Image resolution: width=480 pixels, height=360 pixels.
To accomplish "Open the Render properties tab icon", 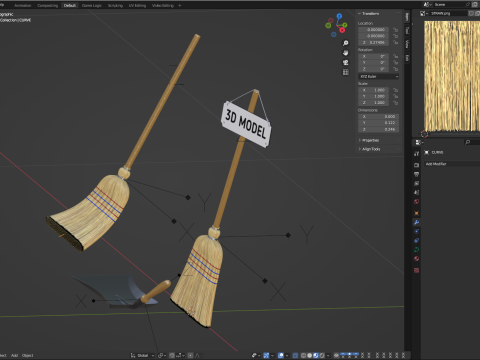I will pos(416,165).
